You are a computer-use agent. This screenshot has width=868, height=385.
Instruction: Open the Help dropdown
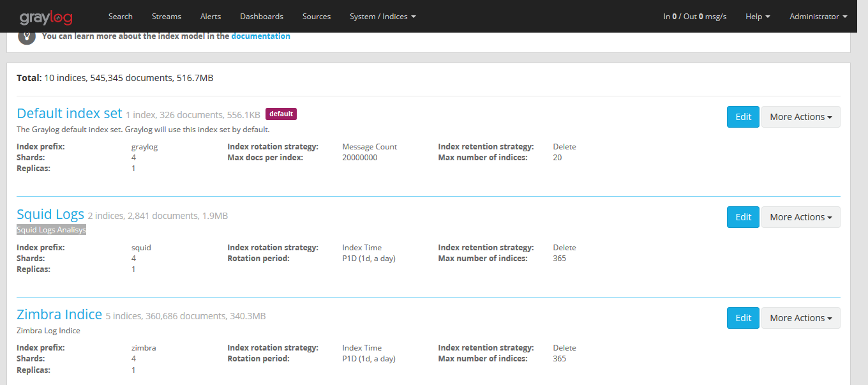(758, 17)
